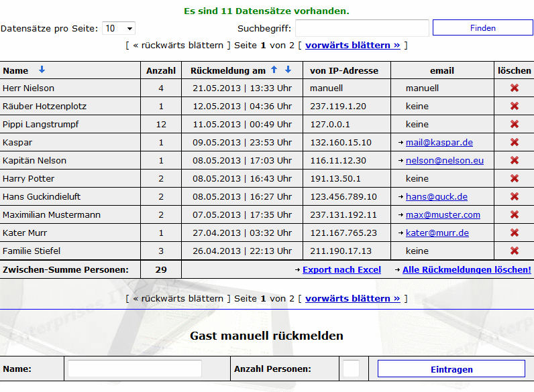Delete the Herr Nielson entry
Image resolution: width=534 pixels, height=392 pixels.
point(515,88)
